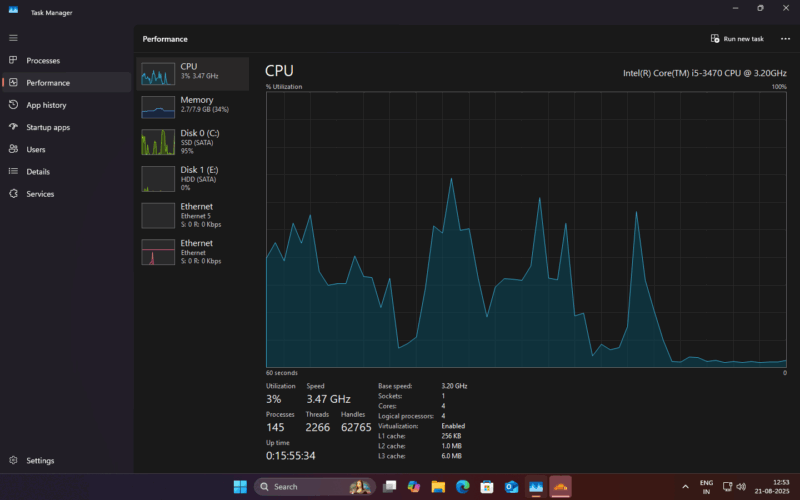The image size is (800, 500).
Task: Click the 6.0 MB L3 cache value
Action: pos(452,456)
